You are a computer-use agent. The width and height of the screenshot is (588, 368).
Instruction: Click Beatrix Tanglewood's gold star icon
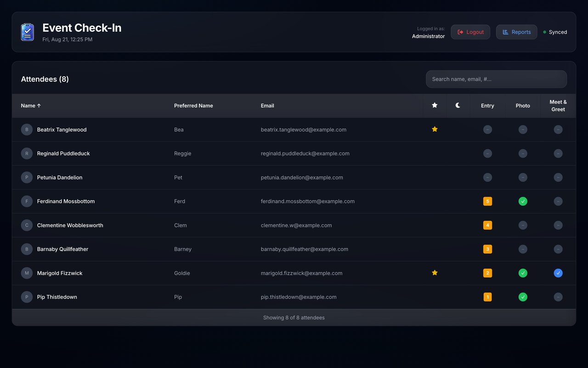[435, 129]
